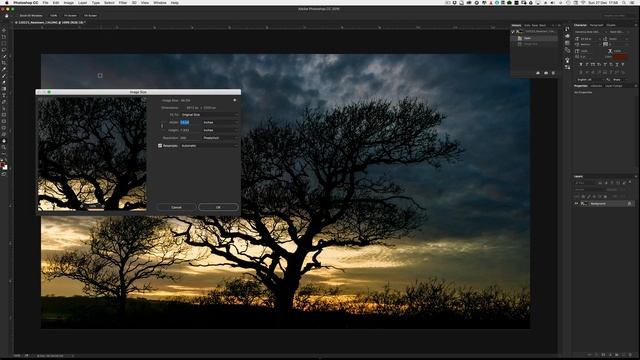
Task: Click the Image Size dialog gear settings icon
Action: click(x=235, y=100)
